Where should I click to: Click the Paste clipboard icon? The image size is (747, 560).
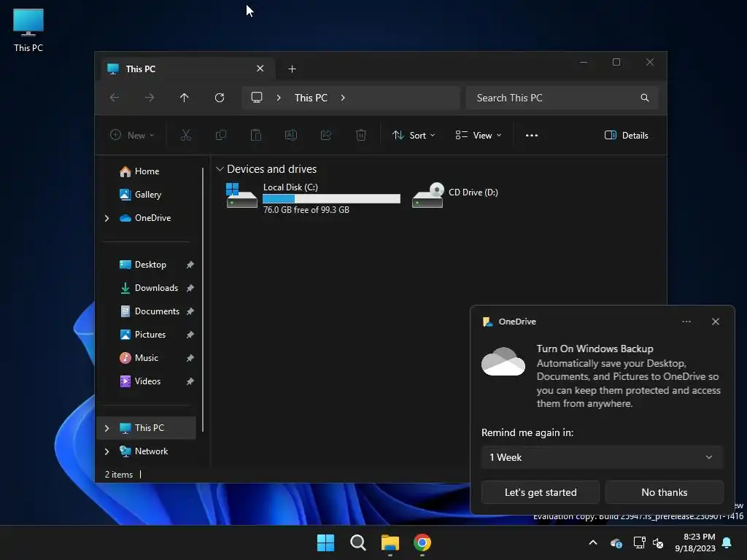(256, 135)
